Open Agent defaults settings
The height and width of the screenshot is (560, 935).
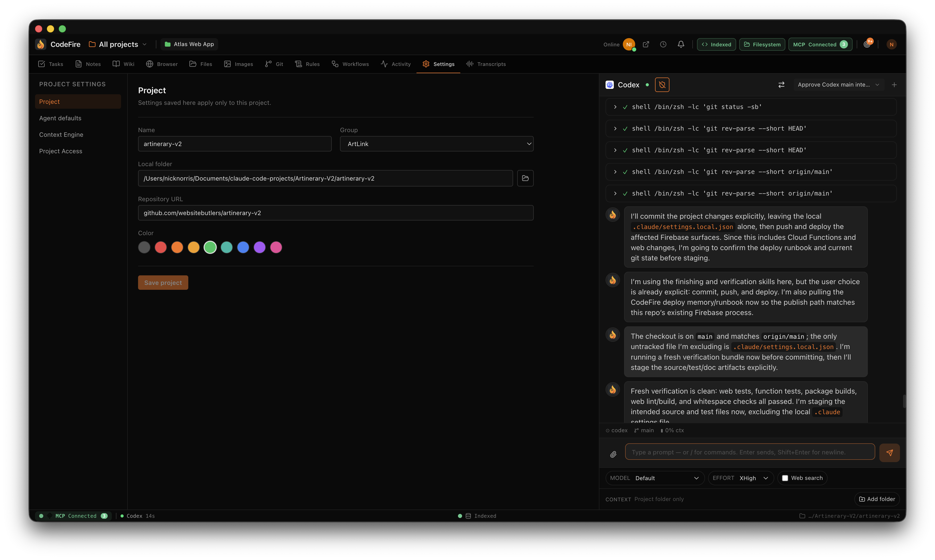tap(78, 118)
